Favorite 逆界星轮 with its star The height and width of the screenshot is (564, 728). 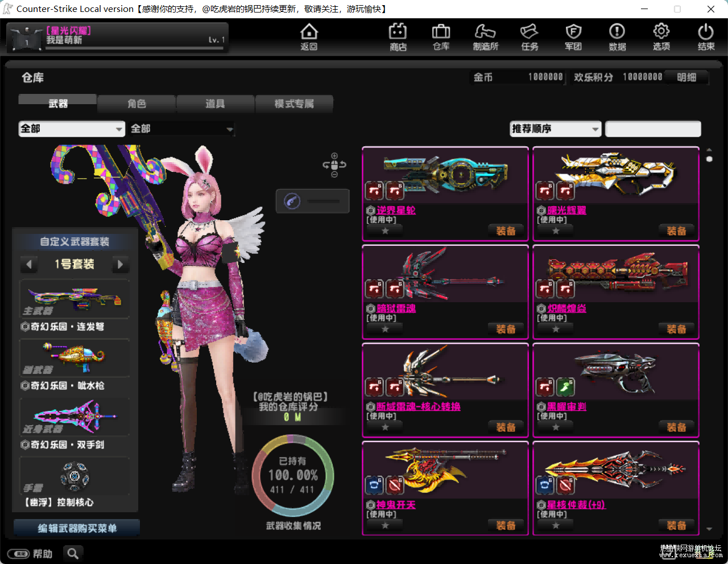(385, 231)
